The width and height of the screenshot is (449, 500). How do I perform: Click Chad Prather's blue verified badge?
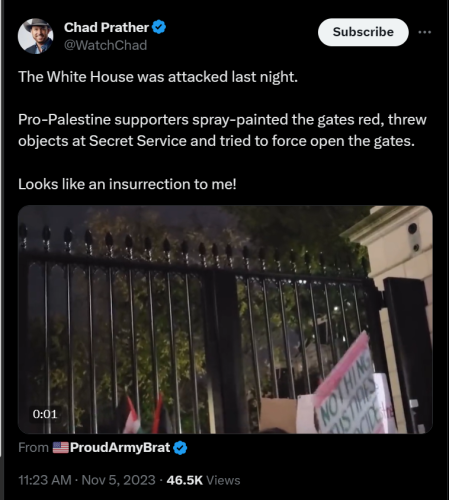click(x=159, y=27)
